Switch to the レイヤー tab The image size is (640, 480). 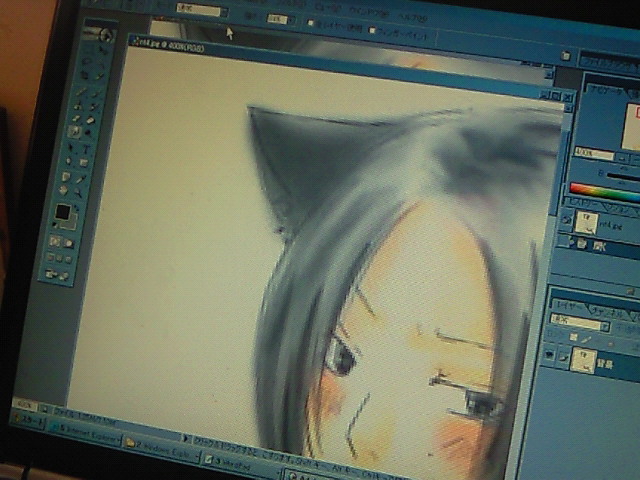[x=569, y=306]
